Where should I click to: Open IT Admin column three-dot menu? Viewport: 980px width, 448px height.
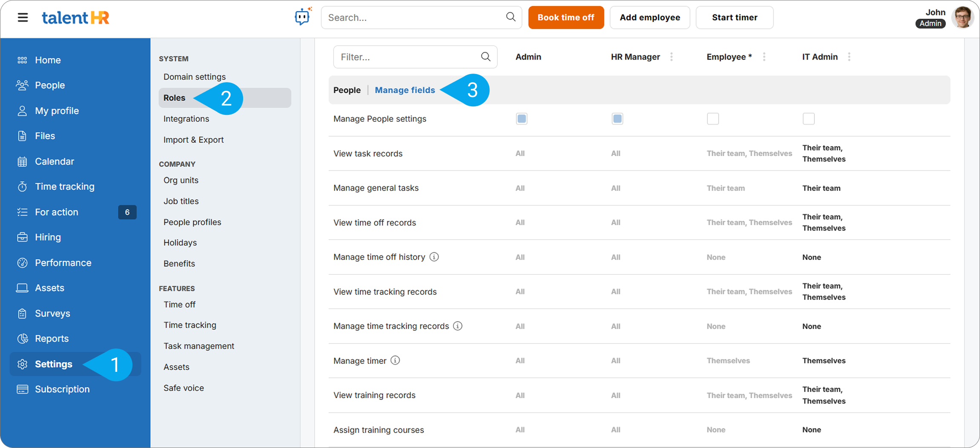coord(849,57)
